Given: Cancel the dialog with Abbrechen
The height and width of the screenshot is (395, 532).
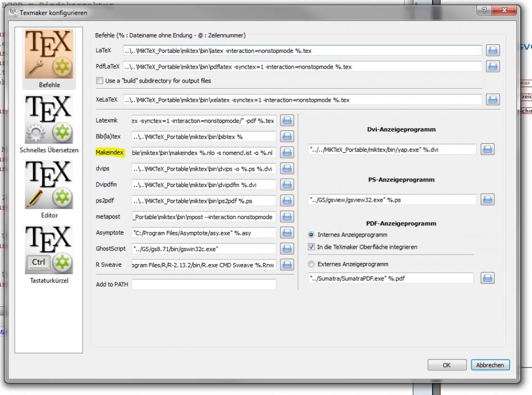Looking at the screenshot, I should pos(490,365).
